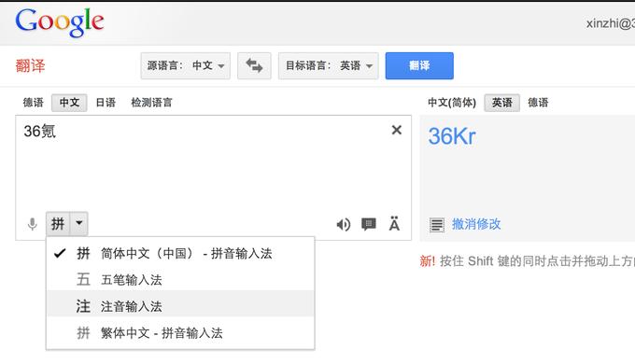Viewport: 635px width, 364px height.
Task: Select 英语 as target language
Action: [501, 103]
